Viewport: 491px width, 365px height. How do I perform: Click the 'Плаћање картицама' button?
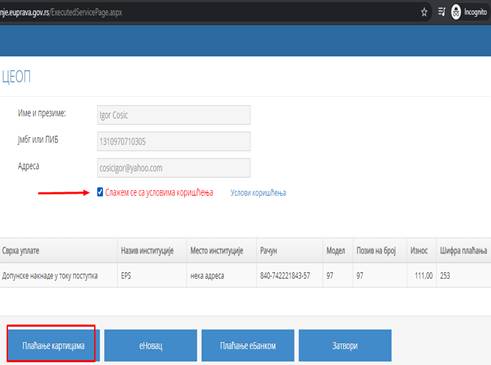coord(53,345)
